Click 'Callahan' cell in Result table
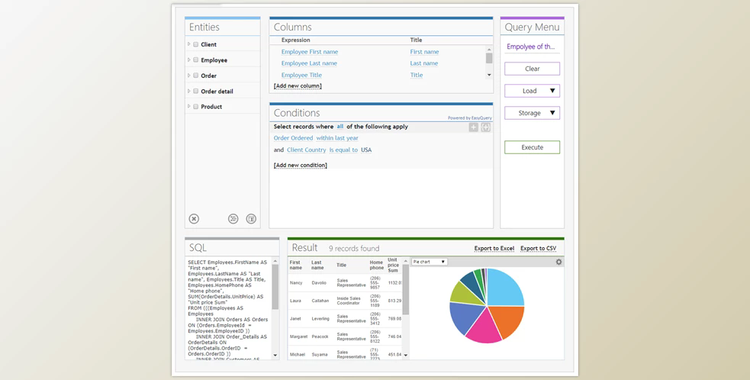The height and width of the screenshot is (380, 750). [x=320, y=301]
